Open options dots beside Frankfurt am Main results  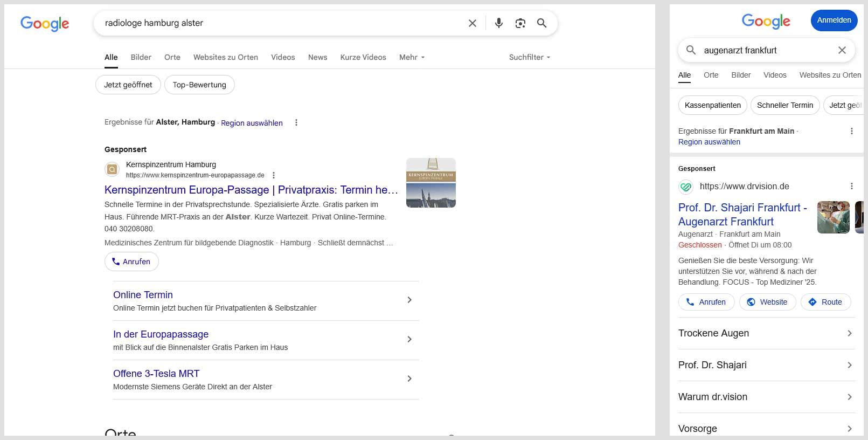[852, 131]
